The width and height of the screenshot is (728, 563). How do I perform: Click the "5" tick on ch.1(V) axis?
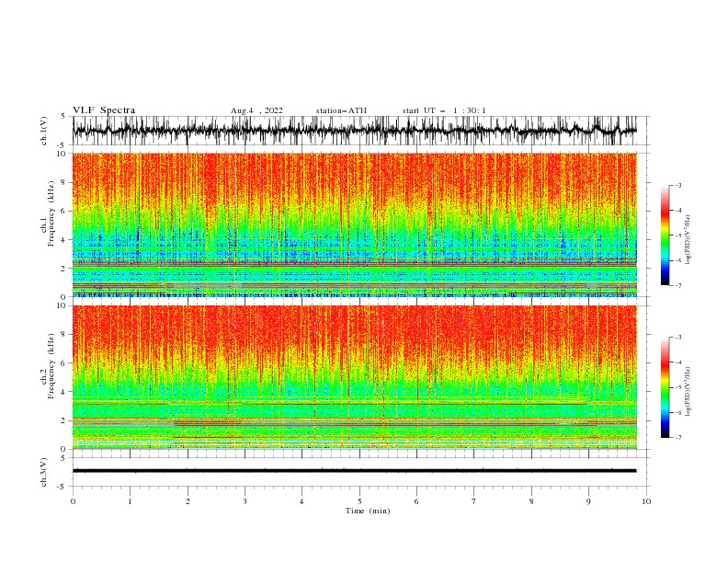tap(63, 117)
